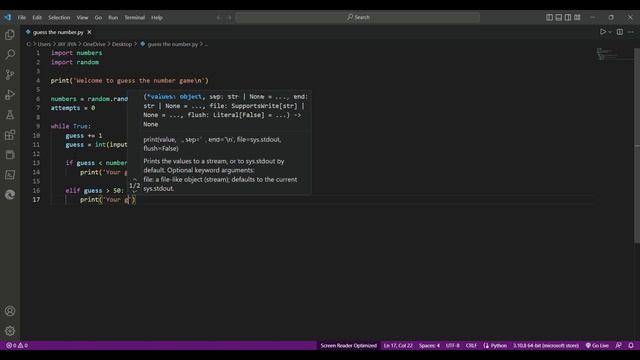Select the guess the number.py tab
The width and height of the screenshot is (640, 360).
tap(57, 32)
